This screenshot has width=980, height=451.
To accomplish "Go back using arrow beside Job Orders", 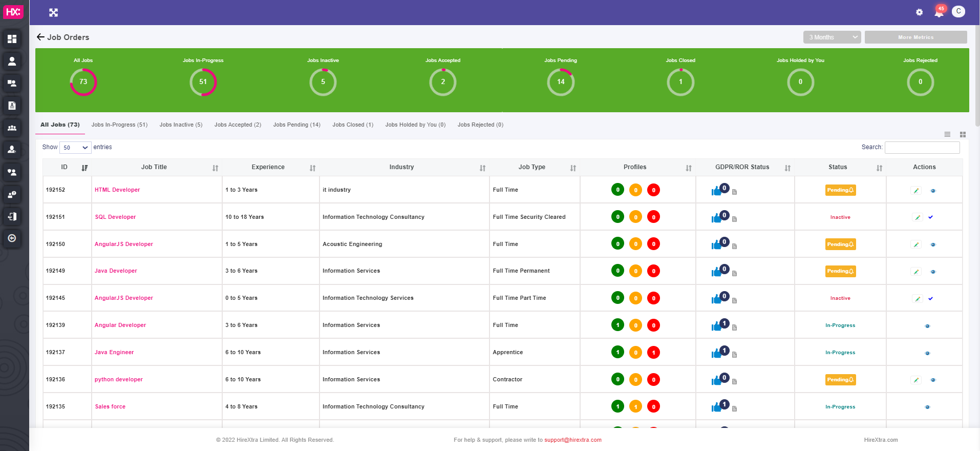I will point(40,37).
